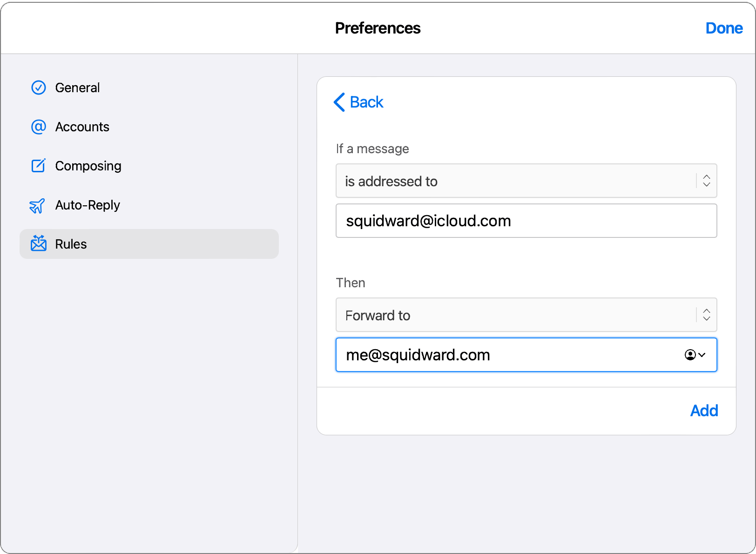Click the Back chevron arrow
This screenshot has width=756, height=554.
pyautogui.click(x=339, y=102)
